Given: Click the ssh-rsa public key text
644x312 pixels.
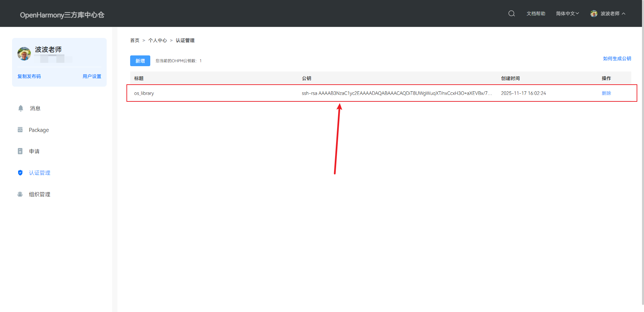Looking at the screenshot, I should tap(397, 93).
